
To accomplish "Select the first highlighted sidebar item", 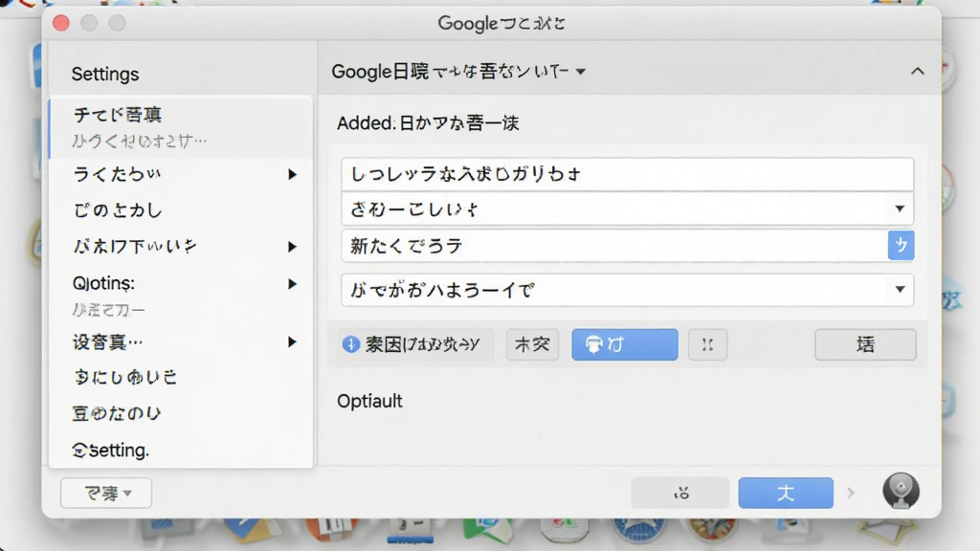I will [x=181, y=127].
